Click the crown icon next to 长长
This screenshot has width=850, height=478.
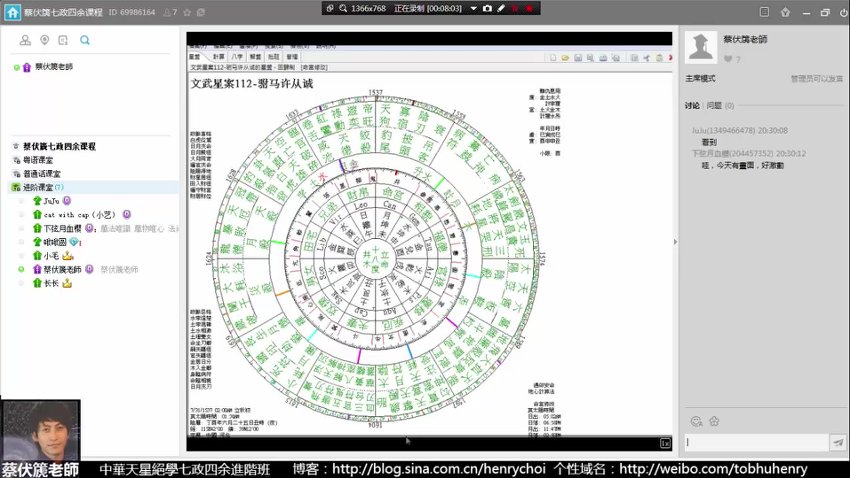coord(67,283)
